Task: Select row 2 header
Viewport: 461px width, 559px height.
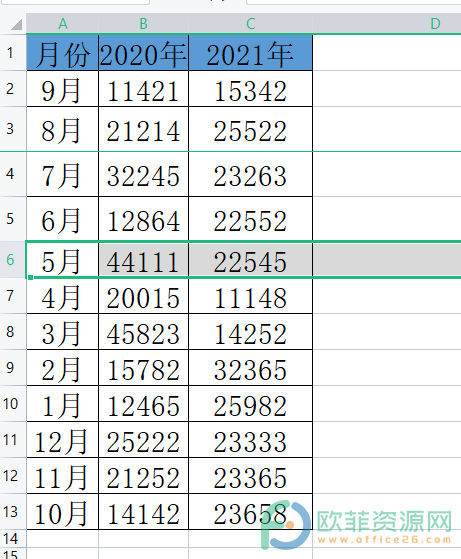Action: [x=13, y=89]
